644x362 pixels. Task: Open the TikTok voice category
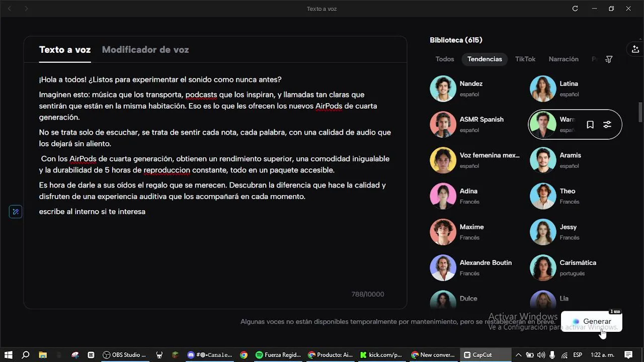click(525, 59)
